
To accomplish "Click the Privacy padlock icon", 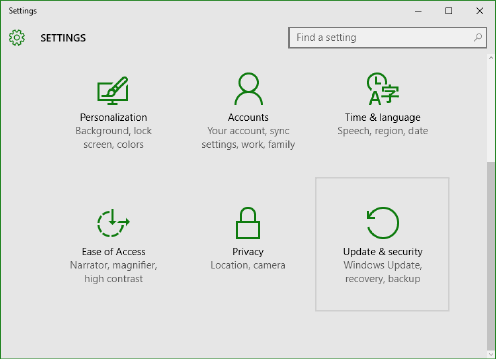I will click(248, 223).
